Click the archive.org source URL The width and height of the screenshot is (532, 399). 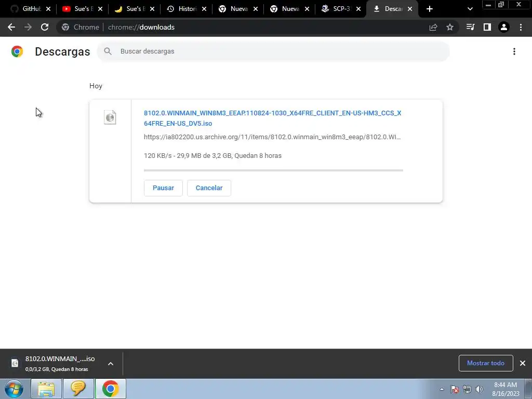272,137
